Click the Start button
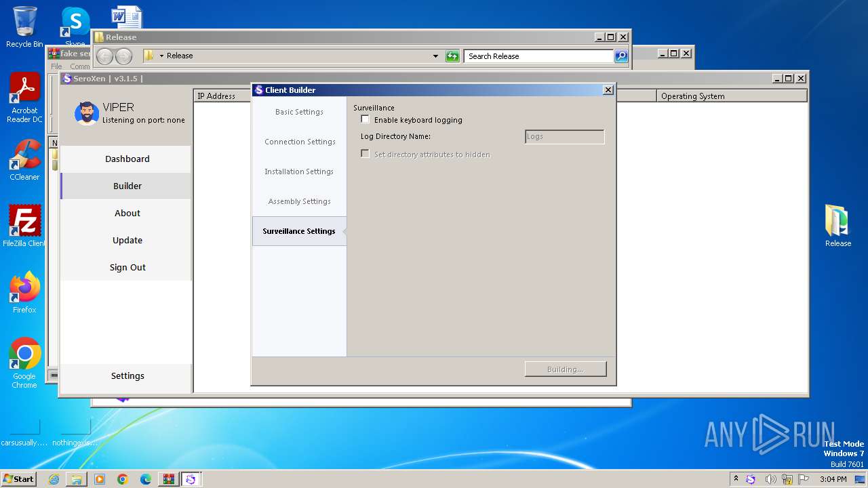This screenshot has width=868, height=488. click(18, 479)
